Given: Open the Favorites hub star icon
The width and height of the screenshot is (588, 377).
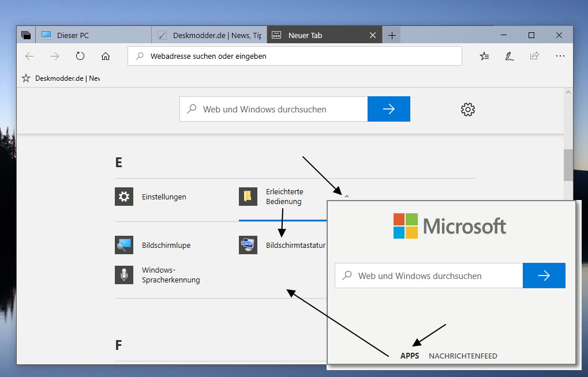Looking at the screenshot, I should click(484, 56).
